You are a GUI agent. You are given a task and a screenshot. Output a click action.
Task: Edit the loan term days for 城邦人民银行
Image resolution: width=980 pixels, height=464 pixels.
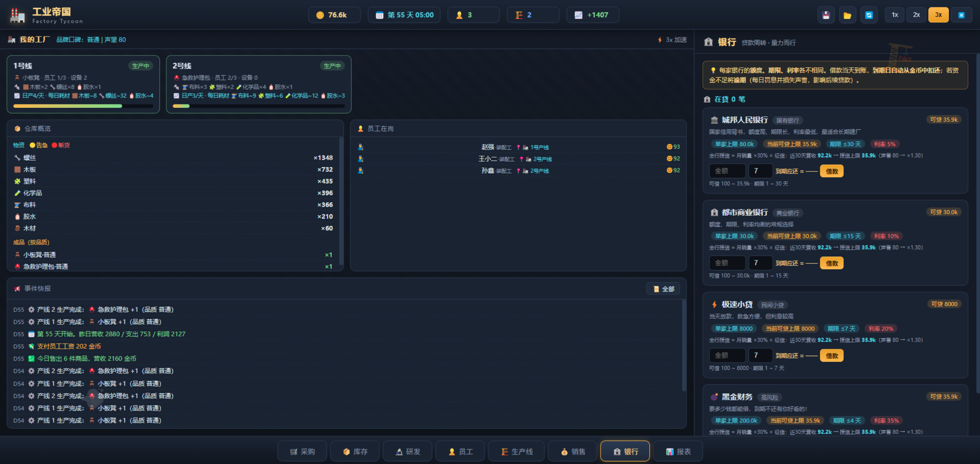point(760,171)
